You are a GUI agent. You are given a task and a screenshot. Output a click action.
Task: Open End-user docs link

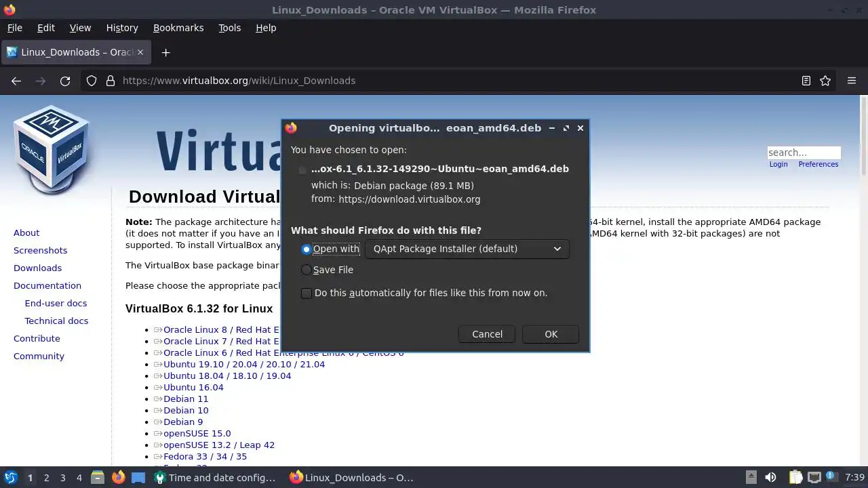[x=56, y=303]
